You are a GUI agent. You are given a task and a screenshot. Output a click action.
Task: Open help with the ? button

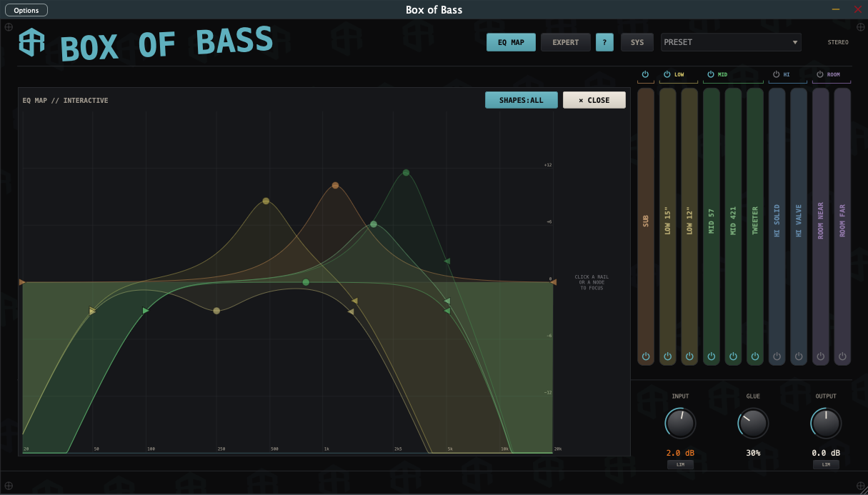(x=604, y=42)
